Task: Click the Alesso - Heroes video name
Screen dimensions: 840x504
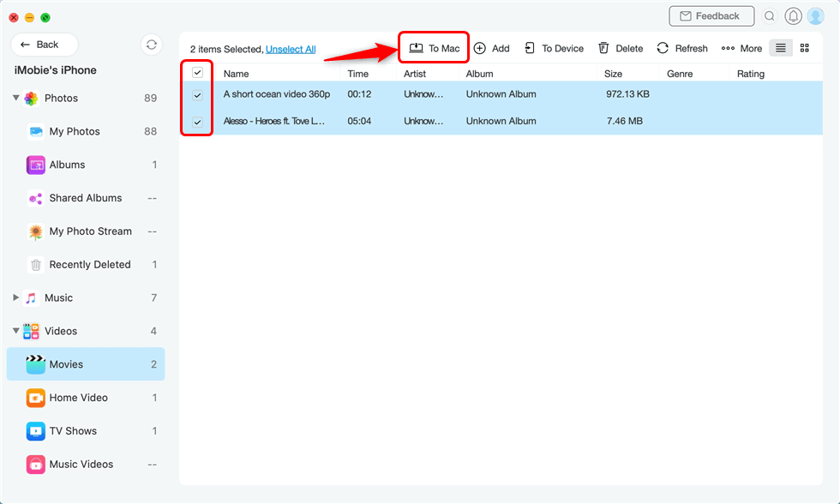Action: (x=274, y=121)
